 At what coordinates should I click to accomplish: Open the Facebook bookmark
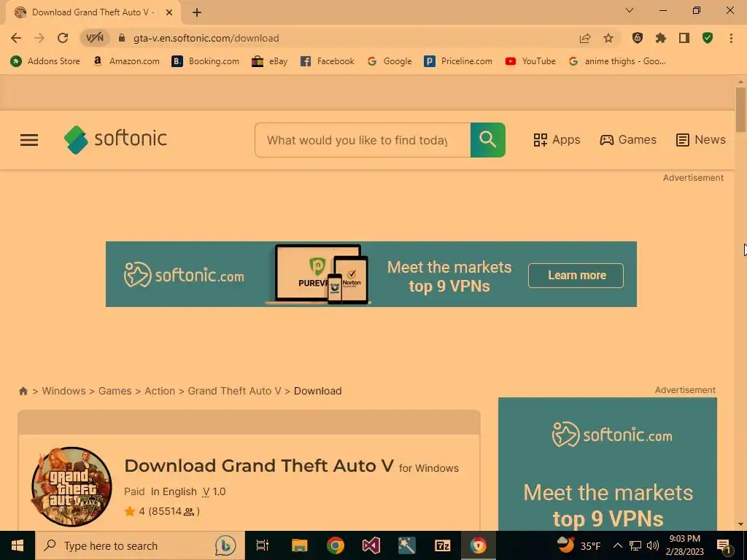pos(328,61)
